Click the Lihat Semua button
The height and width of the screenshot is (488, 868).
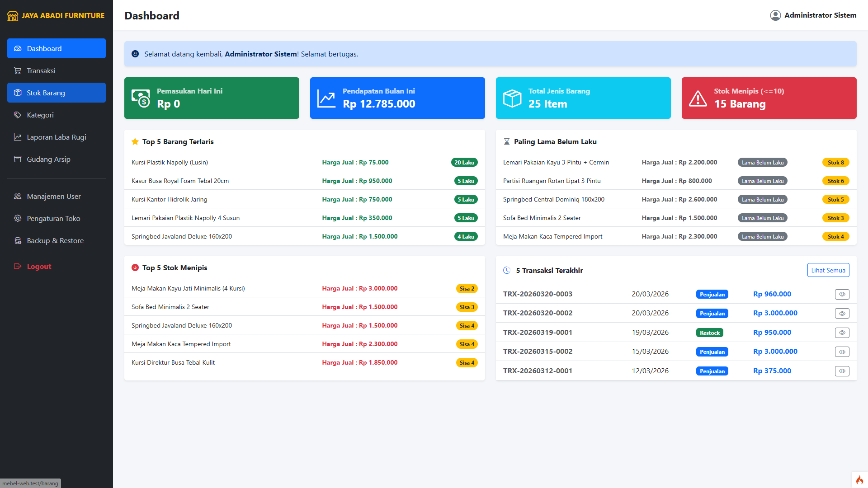(828, 270)
